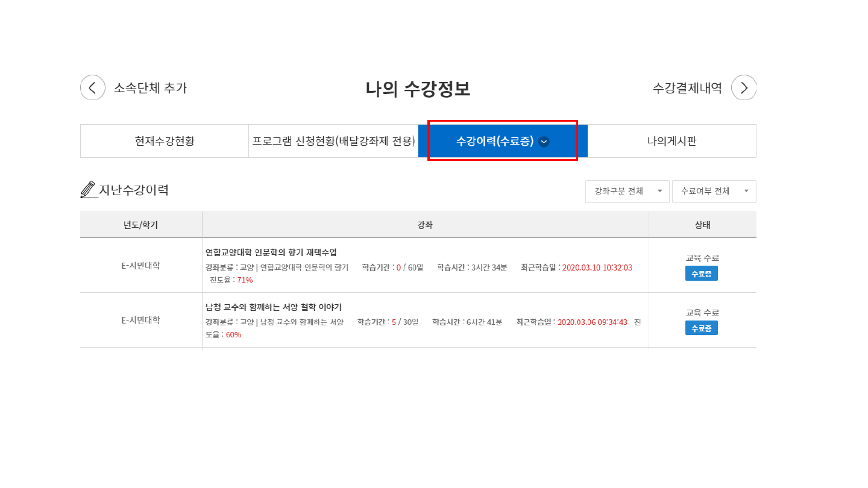Click the left circled arrow icon

click(x=93, y=88)
